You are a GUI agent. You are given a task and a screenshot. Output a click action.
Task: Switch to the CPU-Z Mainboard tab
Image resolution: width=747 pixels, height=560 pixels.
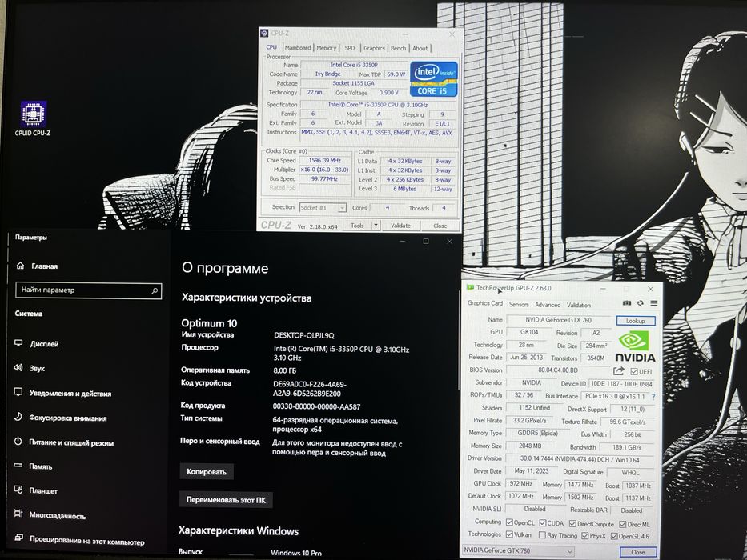(x=298, y=48)
